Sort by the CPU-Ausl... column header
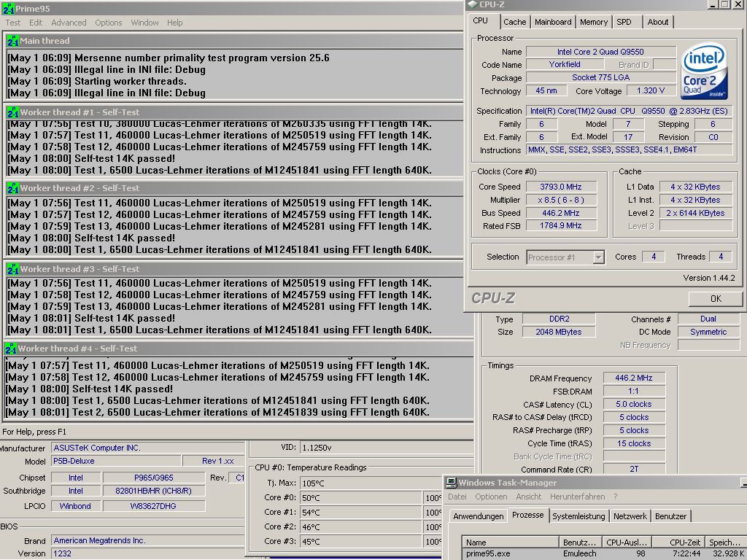 point(627,542)
